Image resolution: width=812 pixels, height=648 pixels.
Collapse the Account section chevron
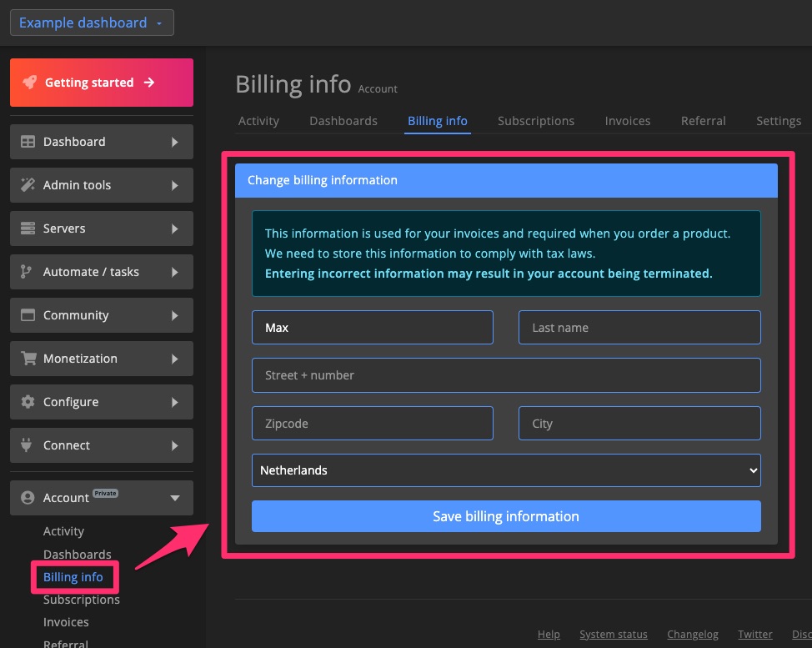pos(175,498)
